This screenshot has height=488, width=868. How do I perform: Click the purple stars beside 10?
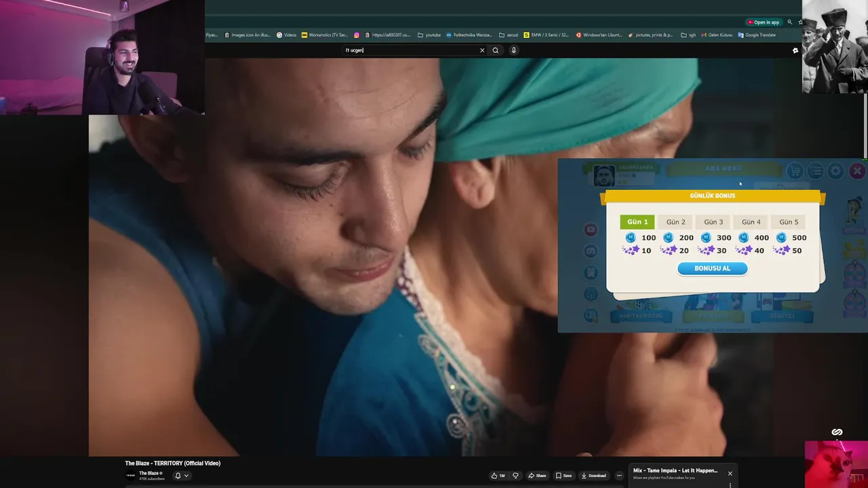[x=631, y=250]
